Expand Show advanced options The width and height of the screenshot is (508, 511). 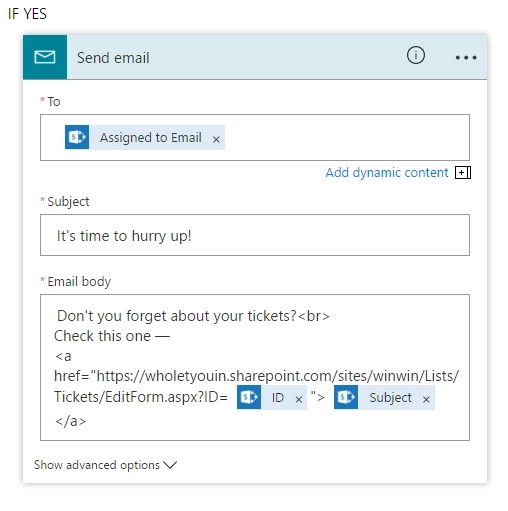(105, 465)
